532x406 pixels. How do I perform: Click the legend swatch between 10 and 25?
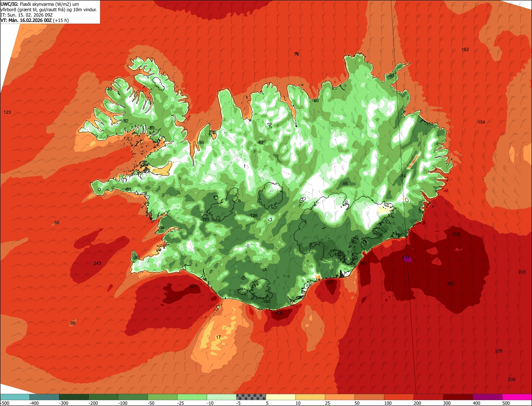coord(310,397)
